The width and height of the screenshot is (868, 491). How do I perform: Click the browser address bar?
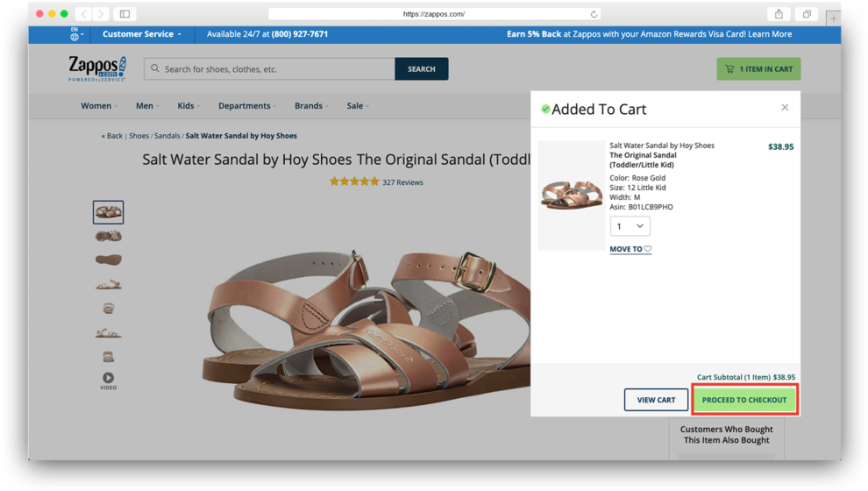click(434, 14)
